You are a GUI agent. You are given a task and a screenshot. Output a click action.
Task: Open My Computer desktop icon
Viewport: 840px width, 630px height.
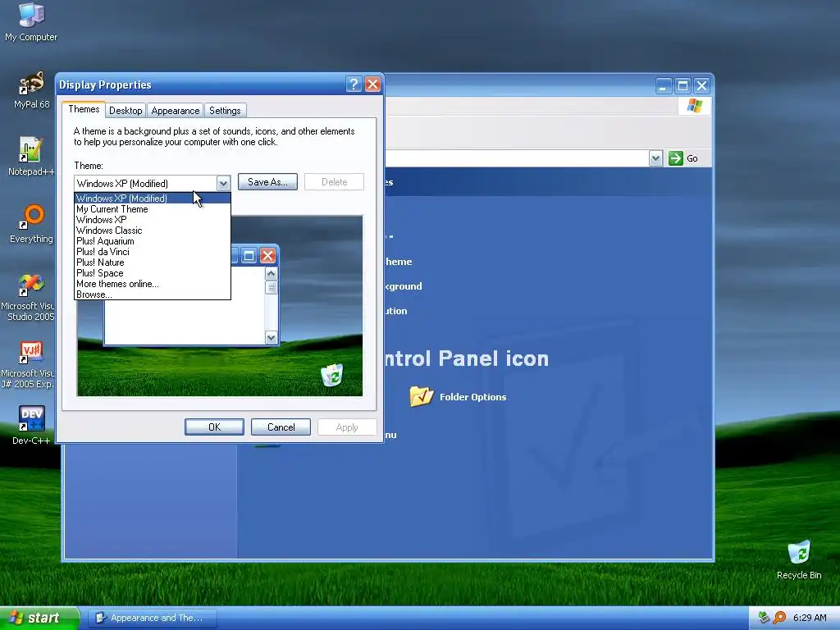[31, 21]
